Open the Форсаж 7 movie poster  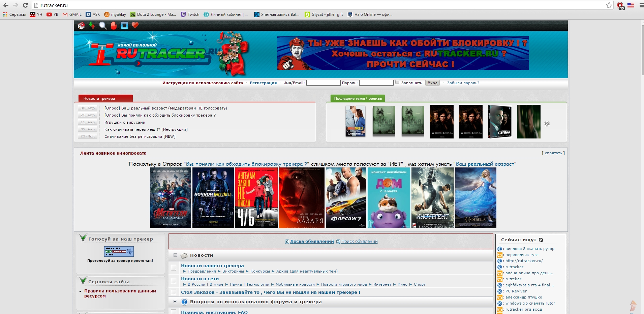coord(346,198)
